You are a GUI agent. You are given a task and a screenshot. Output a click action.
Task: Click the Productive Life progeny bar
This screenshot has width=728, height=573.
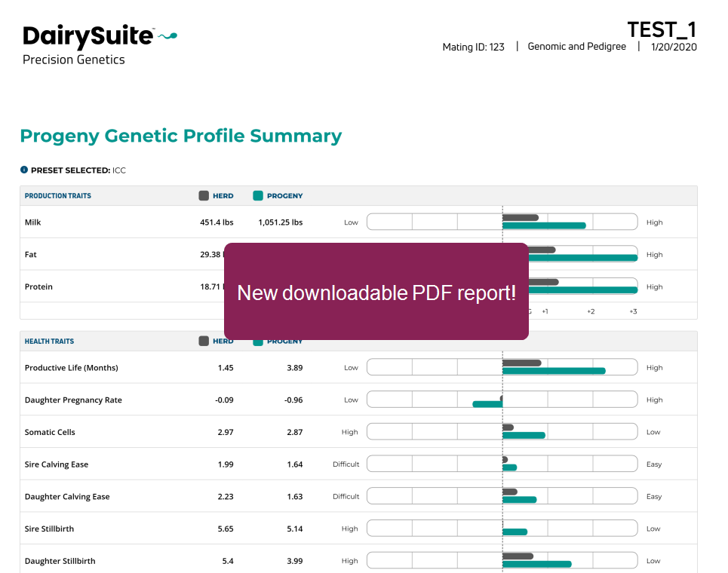pos(553,371)
